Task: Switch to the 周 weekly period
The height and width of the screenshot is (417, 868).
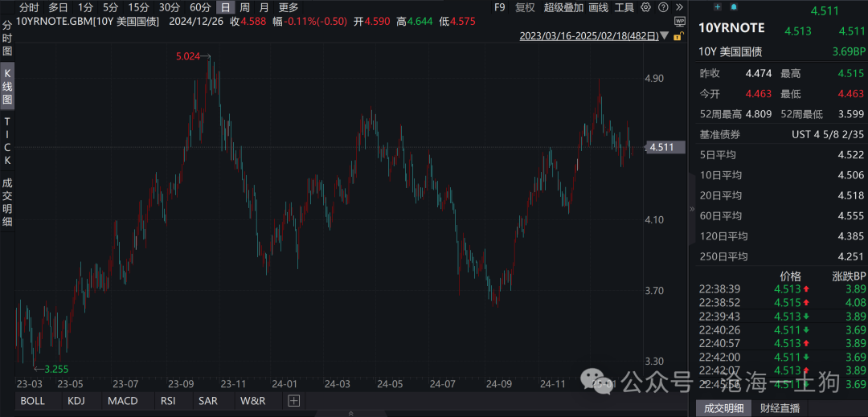Action: (x=244, y=7)
